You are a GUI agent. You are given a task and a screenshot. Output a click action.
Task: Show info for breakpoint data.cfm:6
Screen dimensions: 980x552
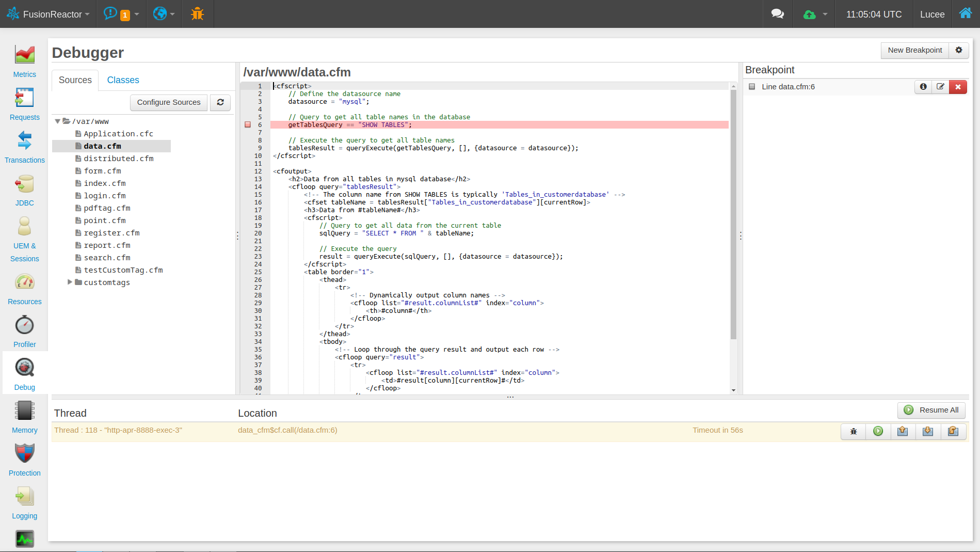(x=923, y=87)
